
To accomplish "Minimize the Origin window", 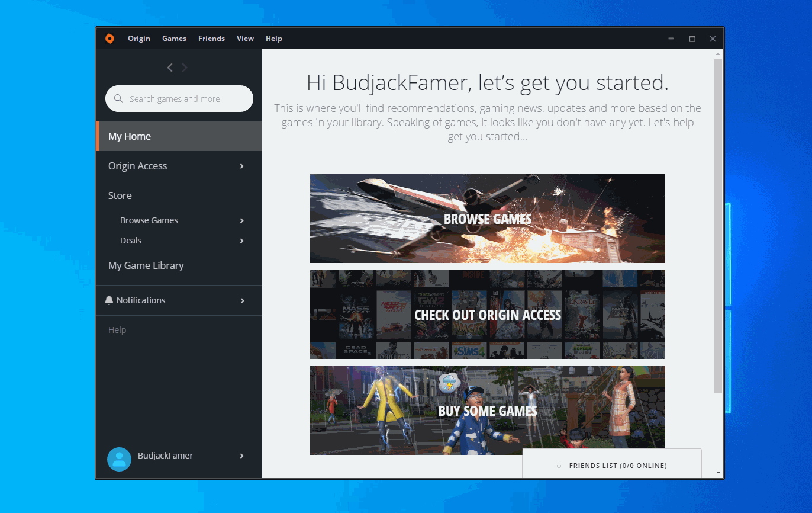I will [671, 39].
